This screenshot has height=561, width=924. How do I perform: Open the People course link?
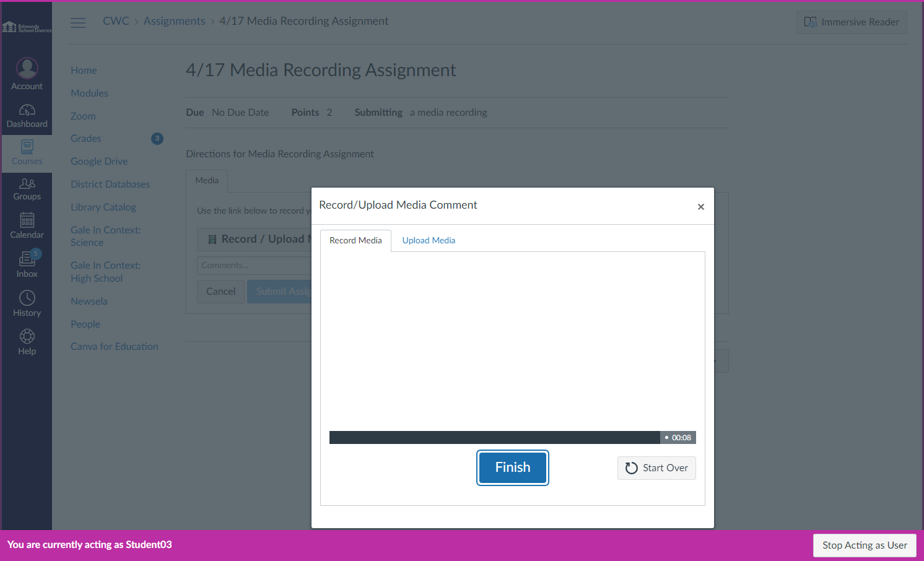coord(85,324)
